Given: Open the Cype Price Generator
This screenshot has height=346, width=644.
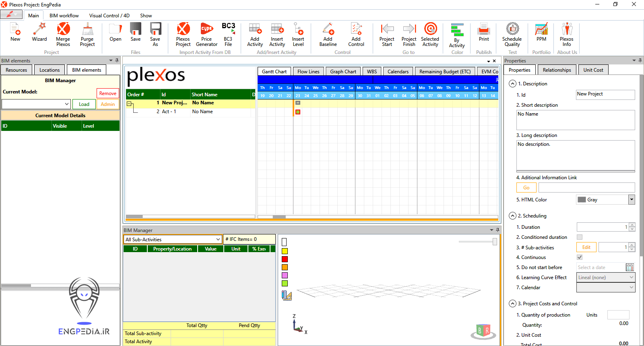Looking at the screenshot, I should point(206,35).
